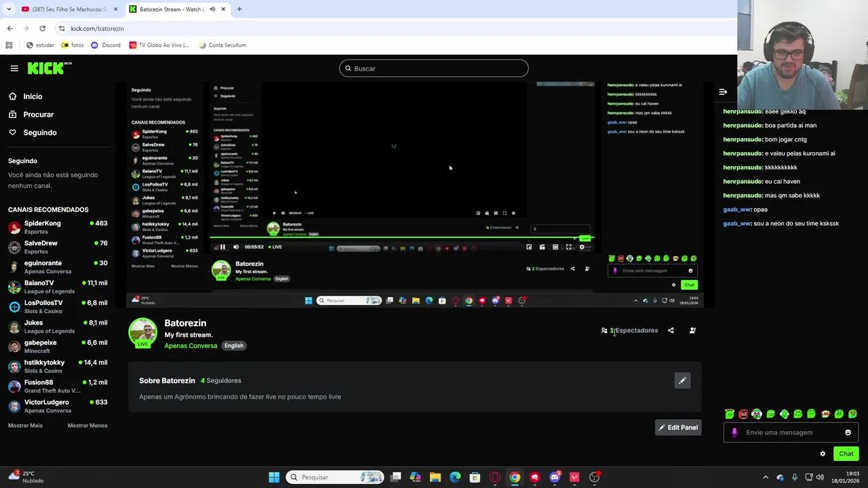Click the purple microphone chat identity icon
The height and width of the screenshot is (488, 868).
coord(734,432)
